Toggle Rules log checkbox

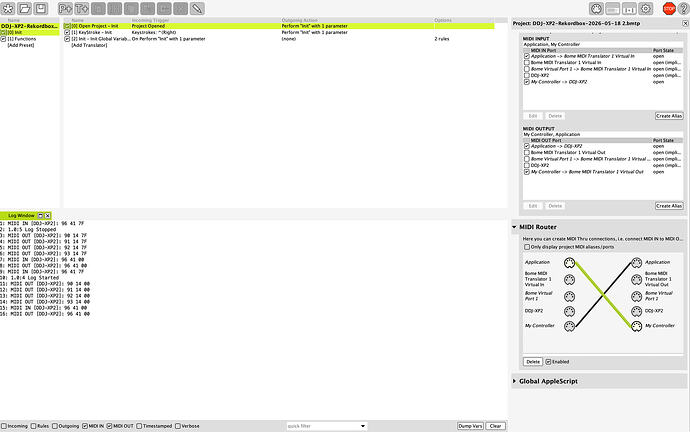tap(33, 426)
